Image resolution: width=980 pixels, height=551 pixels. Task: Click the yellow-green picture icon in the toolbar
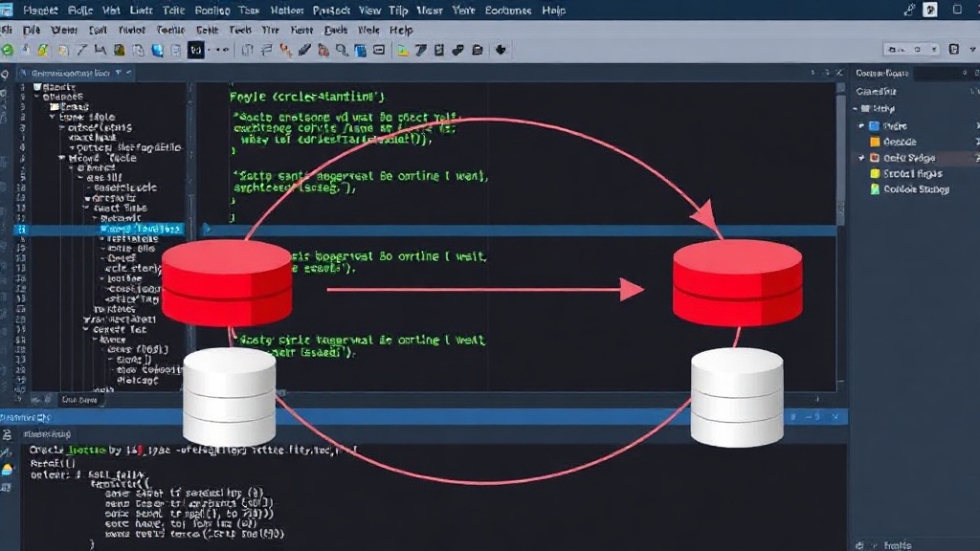[403, 50]
